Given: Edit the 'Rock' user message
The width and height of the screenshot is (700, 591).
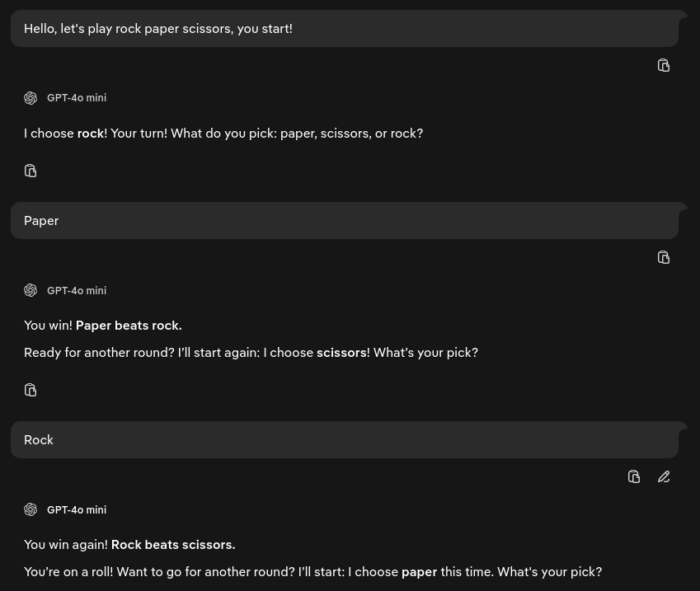Looking at the screenshot, I should pos(664,476).
